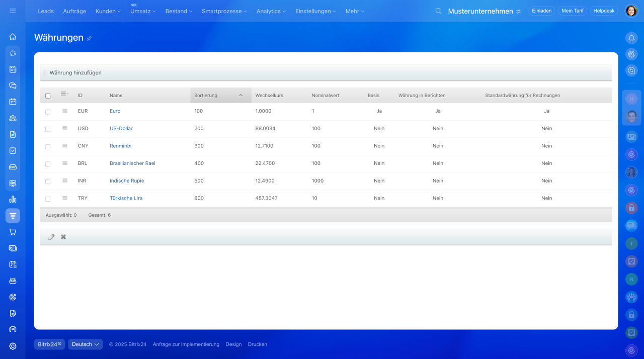Open the calendar sidebar icon
The height and width of the screenshot is (359, 644).
coord(13,102)
